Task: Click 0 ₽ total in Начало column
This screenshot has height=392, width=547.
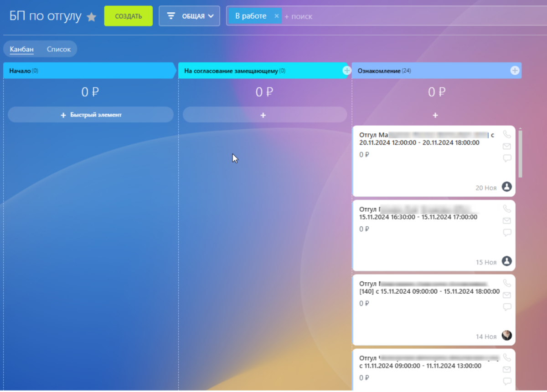Action: (90, 92)
